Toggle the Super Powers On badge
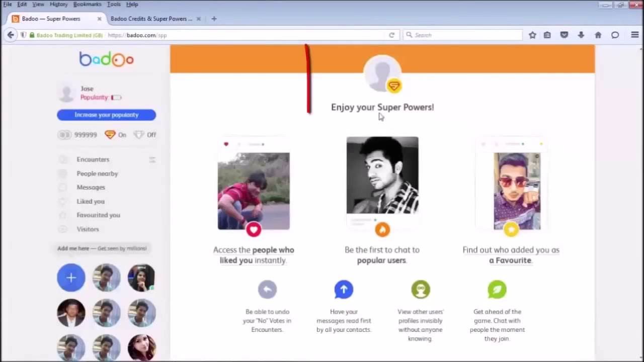This screenshot has height=362, width=644. coord(110,134)
